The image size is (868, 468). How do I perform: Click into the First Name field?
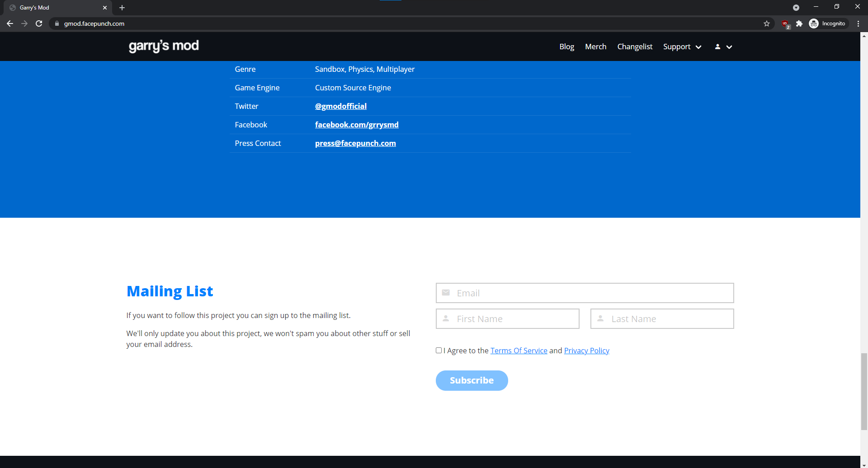coord(508,319)
